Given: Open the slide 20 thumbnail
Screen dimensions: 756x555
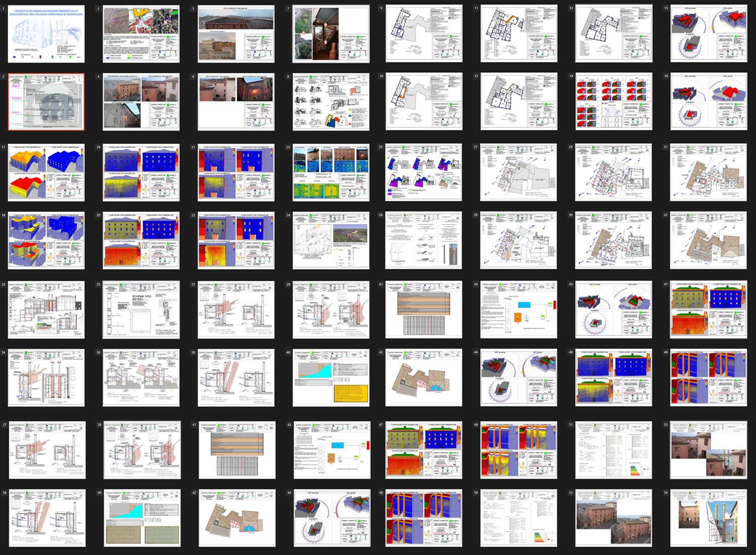Looking at the screenshot, I should pyautogui.click(x=141, y=240).
